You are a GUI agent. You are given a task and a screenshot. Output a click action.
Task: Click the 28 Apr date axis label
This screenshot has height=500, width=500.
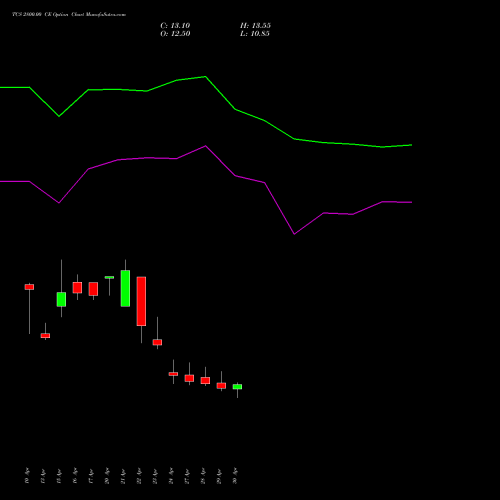pyautogui.click(x=203, y=476)
